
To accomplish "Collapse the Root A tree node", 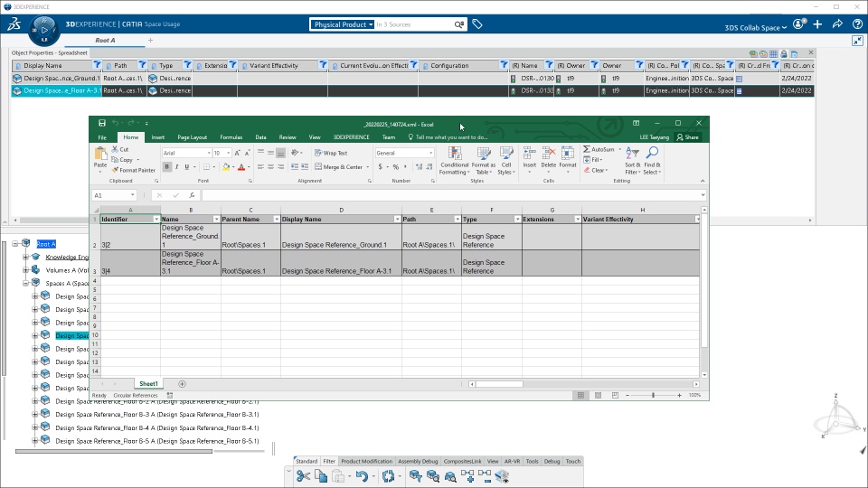I will (15, 243).
